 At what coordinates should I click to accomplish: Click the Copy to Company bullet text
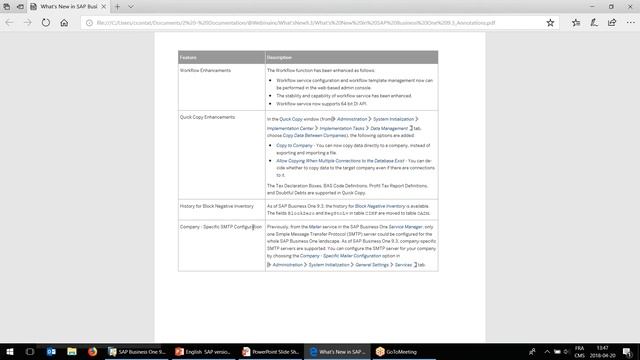coord(294,145)
